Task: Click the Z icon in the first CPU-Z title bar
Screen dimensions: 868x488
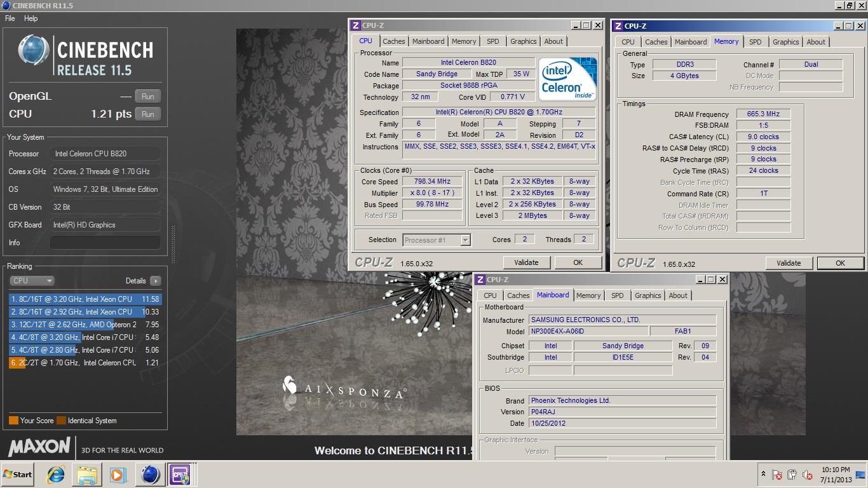Action: 356,25
